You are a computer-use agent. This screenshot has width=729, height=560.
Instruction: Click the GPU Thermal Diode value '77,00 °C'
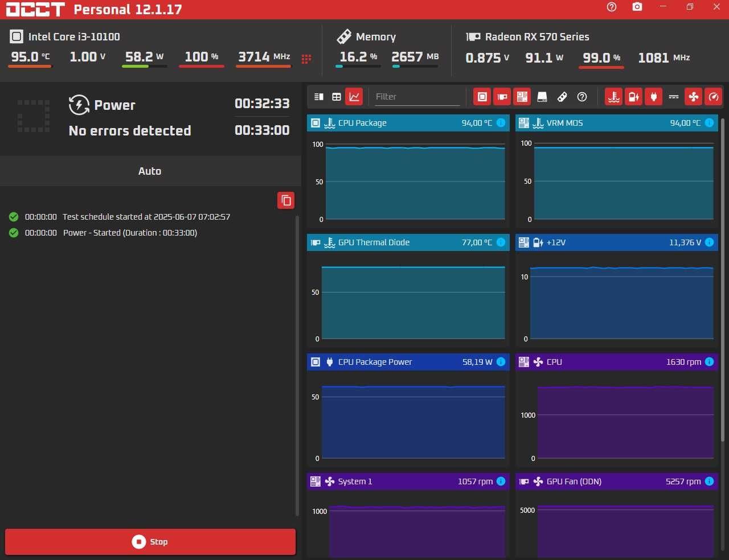click(477, 242)
